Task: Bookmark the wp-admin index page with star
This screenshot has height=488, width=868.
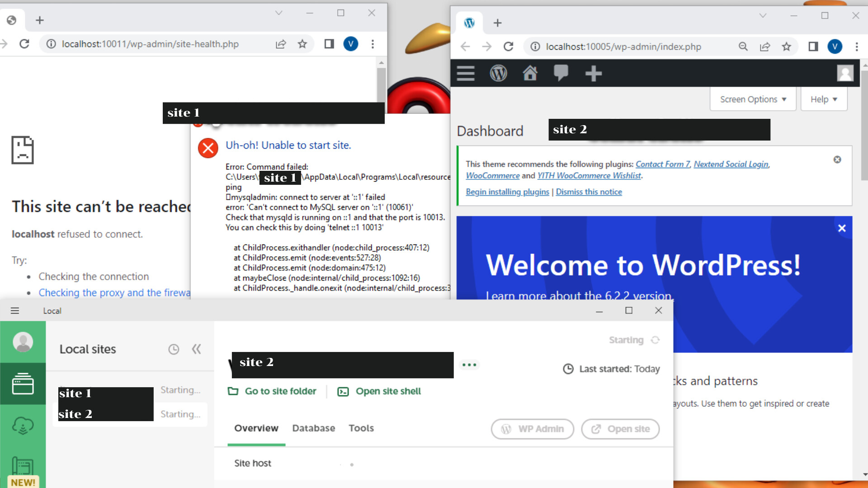Action: click(x=787, y=47)
